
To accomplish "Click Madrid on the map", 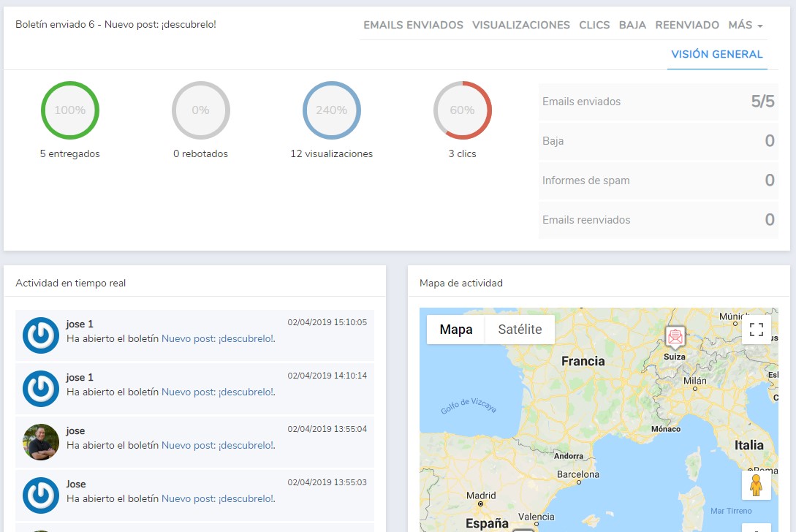I will pos(481,495).
